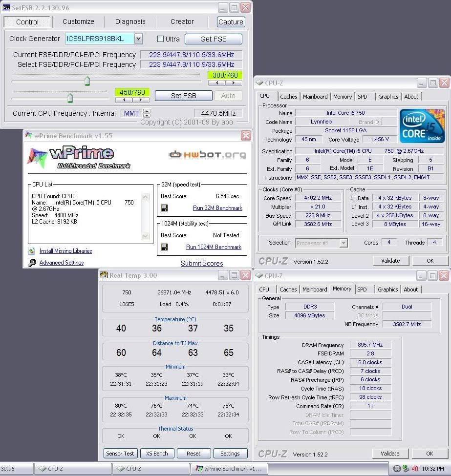The height and width of the screenshot is (476, 451).
Task: Open the Advanced Settings link
Action: pos(62,263)
